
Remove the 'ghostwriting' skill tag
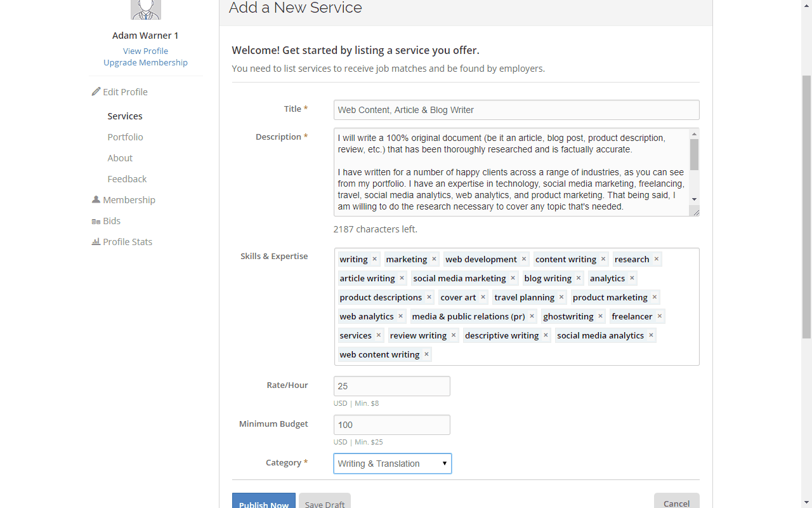pos(600,316)
